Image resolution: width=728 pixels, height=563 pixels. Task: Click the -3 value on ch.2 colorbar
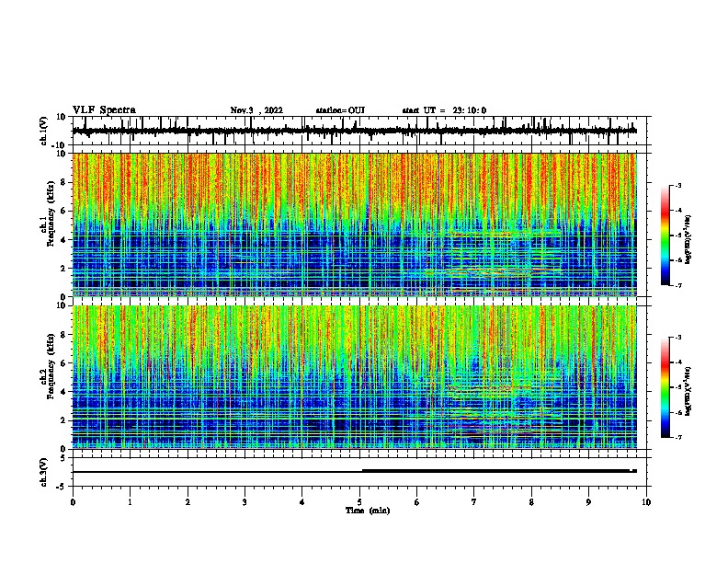[677, 338]
